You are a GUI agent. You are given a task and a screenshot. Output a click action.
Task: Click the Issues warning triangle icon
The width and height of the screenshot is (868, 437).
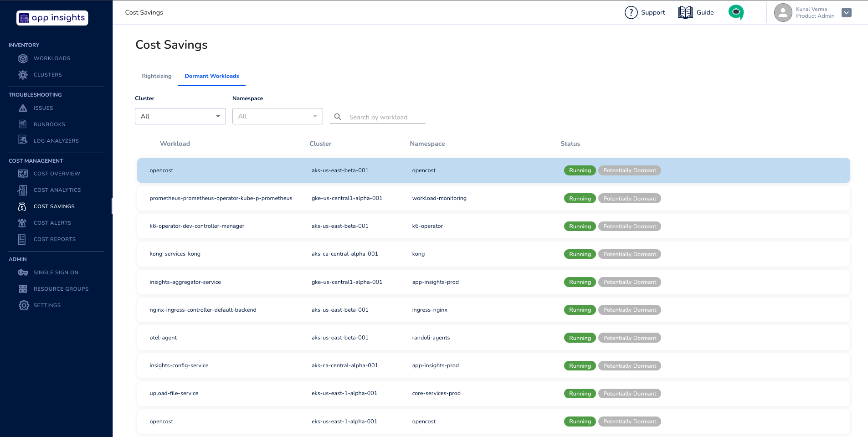point(23,108)
